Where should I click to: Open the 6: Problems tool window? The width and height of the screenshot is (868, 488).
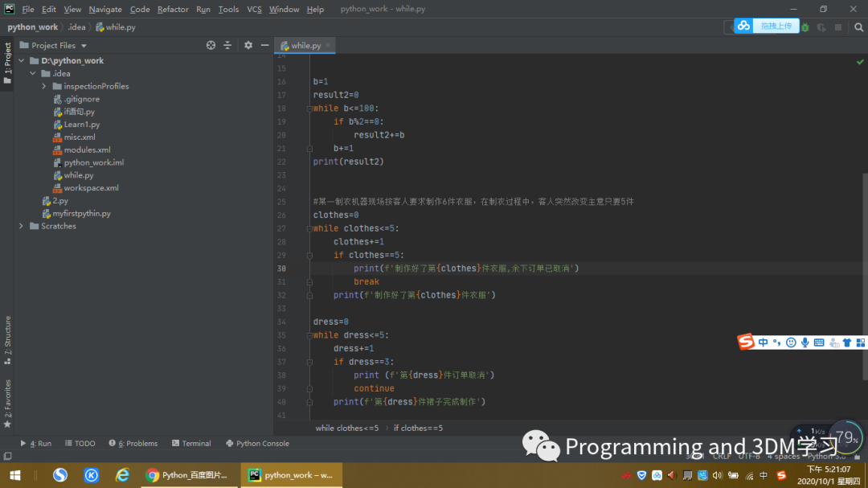[133, 443]
